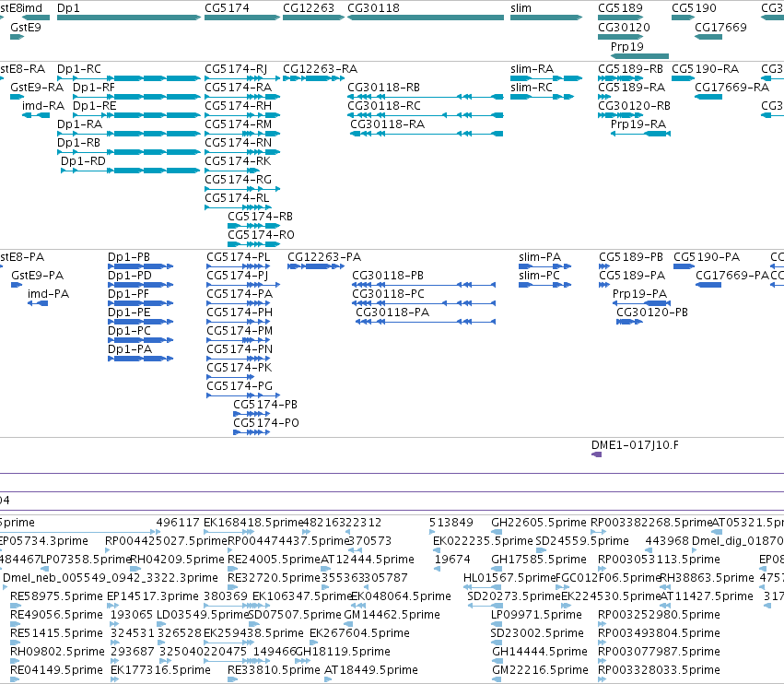This screenshot has width=784, height=684.
Task: Select transcript CG30118-RB
Action: (x=426, y=97)
